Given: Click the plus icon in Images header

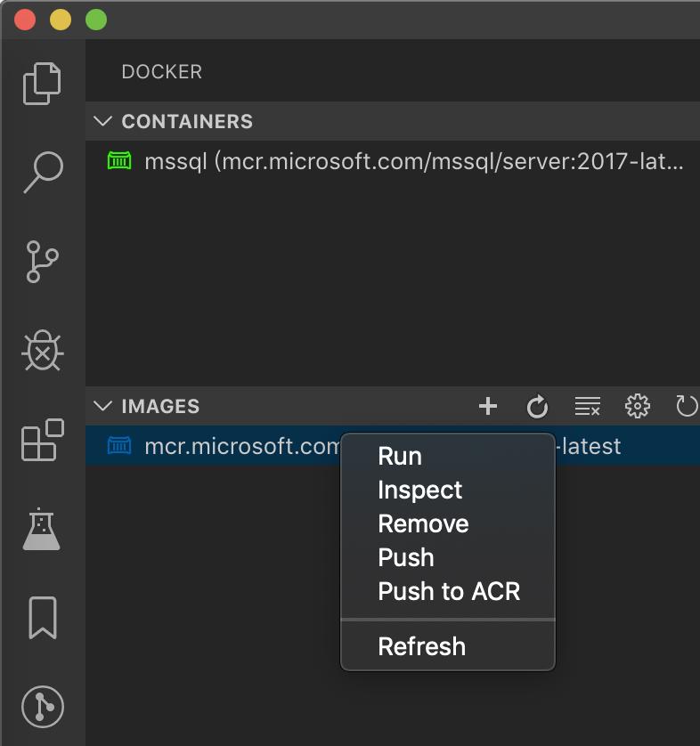Looking at the screenshot, I should (488, 406).
